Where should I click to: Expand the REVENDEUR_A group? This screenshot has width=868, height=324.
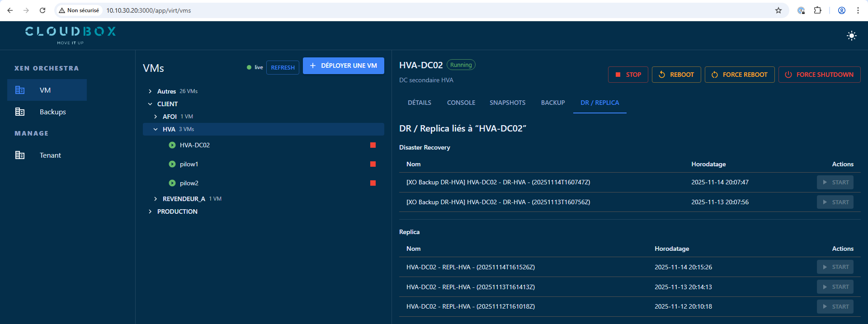coord(156,199)
